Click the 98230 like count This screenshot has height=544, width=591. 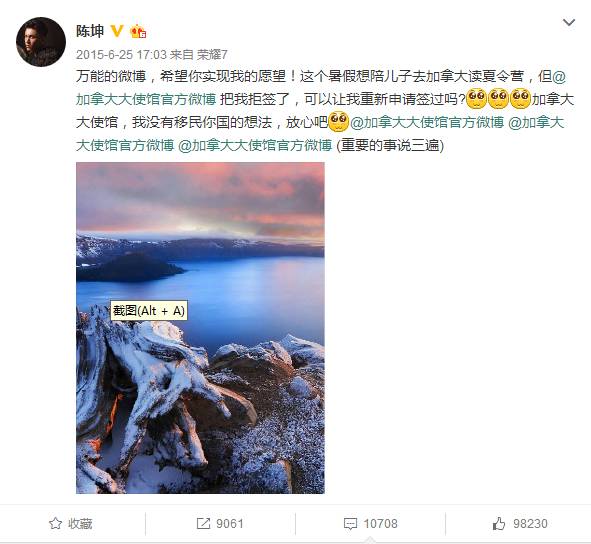point(530,524)
